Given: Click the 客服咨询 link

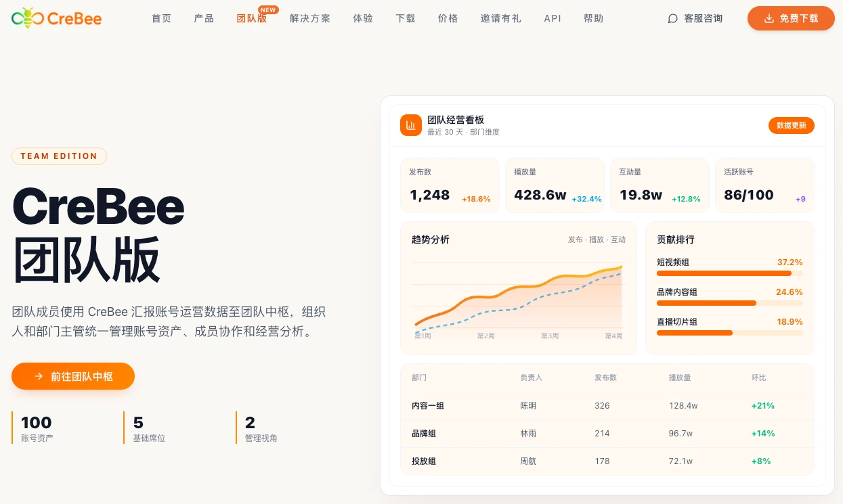Looking at the screenshot, I should pos(695,19).
